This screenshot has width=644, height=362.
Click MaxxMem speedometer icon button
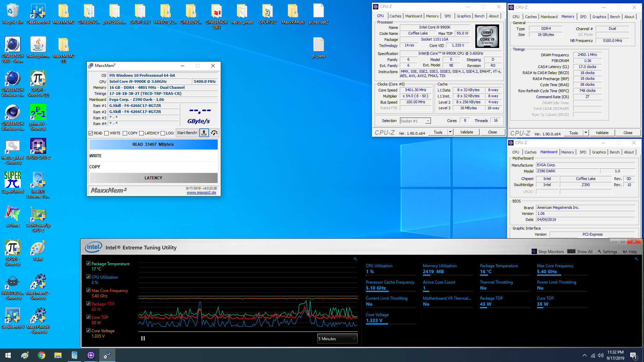point(214,133)
